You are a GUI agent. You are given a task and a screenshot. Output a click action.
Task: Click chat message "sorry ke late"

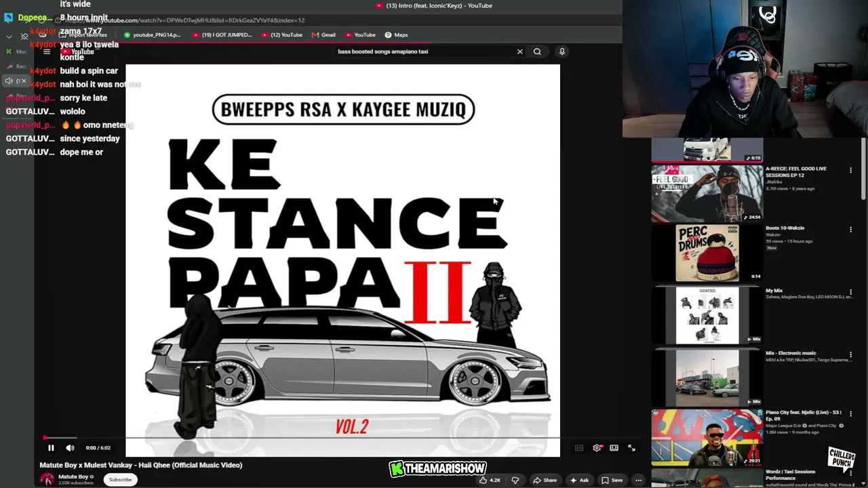[x=83, y=98]
